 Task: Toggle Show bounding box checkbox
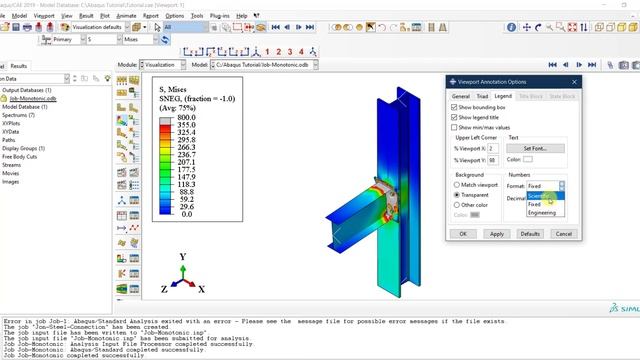click(454, 107)
